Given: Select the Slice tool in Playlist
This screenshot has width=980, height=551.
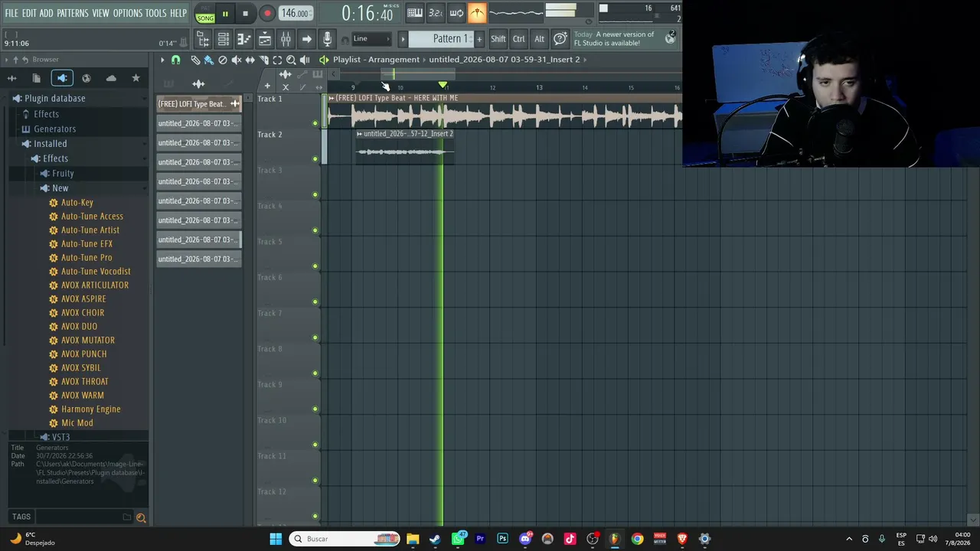Looking at the screenshot, I should (x=263, y=60).
